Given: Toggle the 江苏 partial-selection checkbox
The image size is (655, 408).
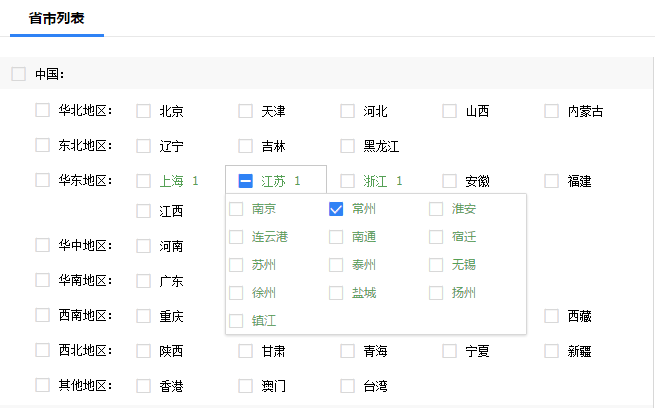Looking at the screenshot, I should point(246,181).
